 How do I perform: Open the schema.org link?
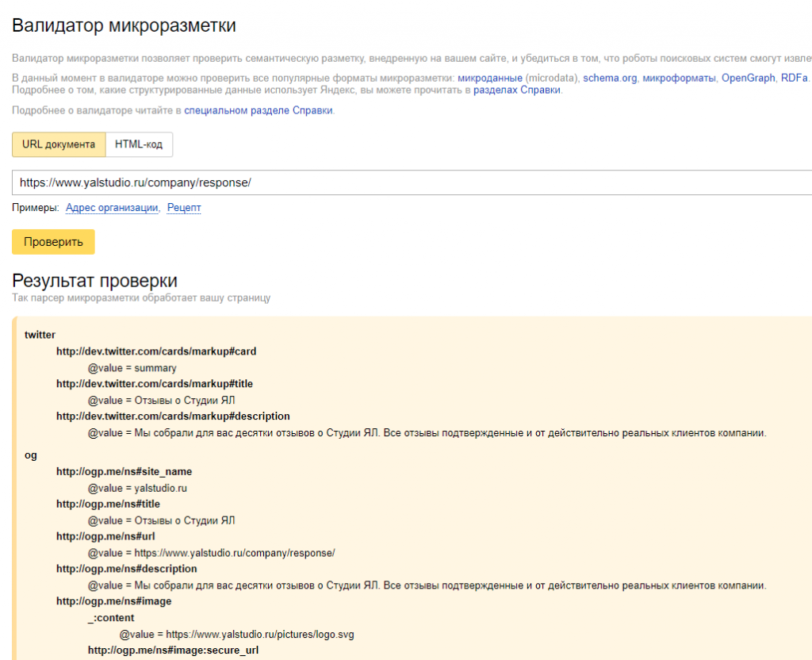[610, 79]
